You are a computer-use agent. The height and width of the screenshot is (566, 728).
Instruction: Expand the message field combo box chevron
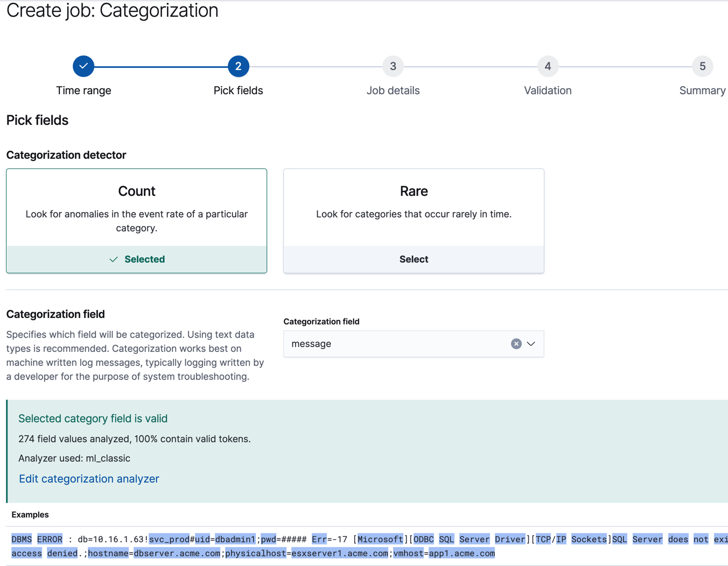point(530,343)
